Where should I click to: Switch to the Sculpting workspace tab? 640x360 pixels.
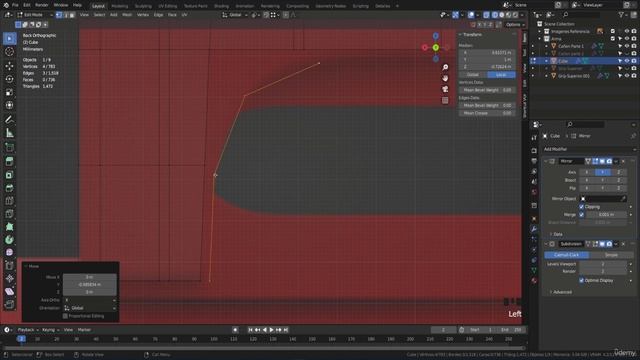click(143, 6)
